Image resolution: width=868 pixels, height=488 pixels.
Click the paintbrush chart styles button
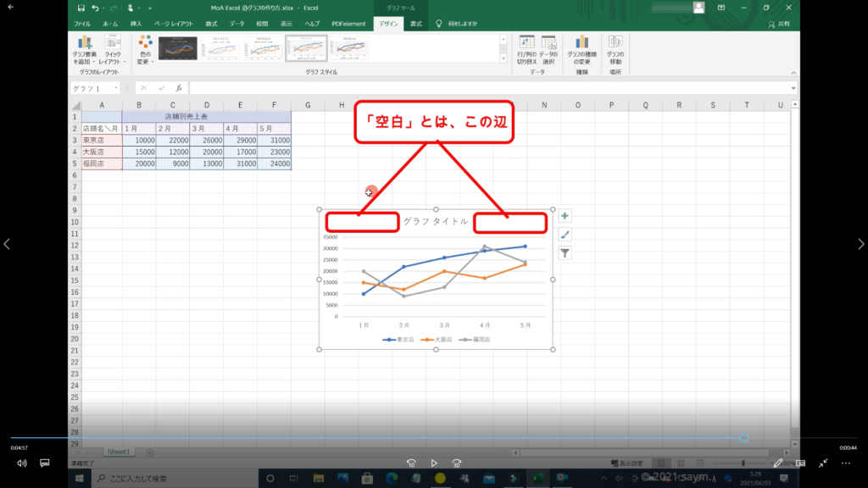[565, 235]
